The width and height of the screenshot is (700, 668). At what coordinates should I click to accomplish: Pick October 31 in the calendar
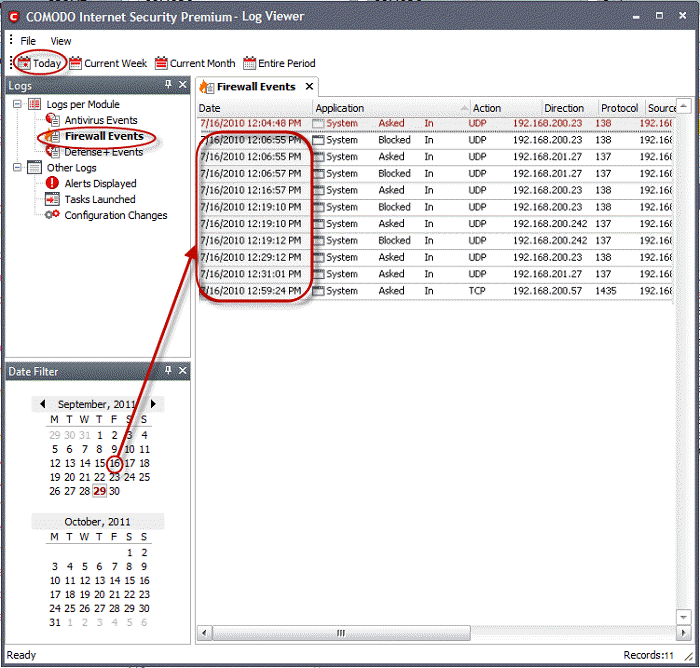pos(55,622)
